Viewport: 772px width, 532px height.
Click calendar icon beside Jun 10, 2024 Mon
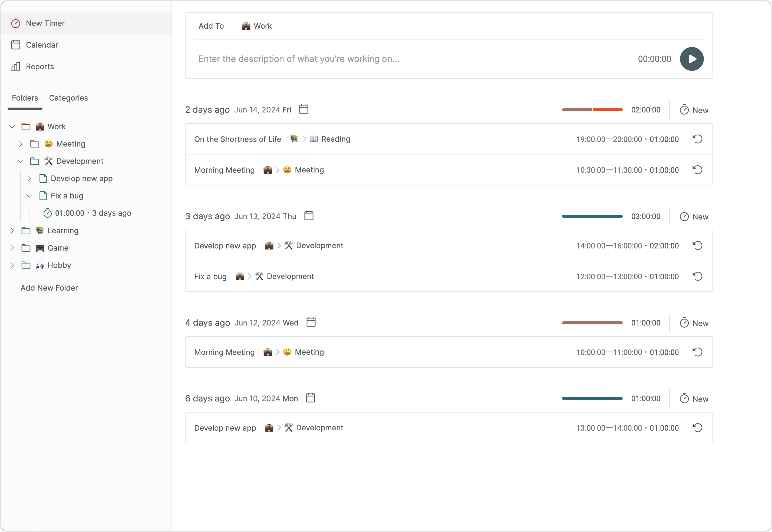click(310, 398)
